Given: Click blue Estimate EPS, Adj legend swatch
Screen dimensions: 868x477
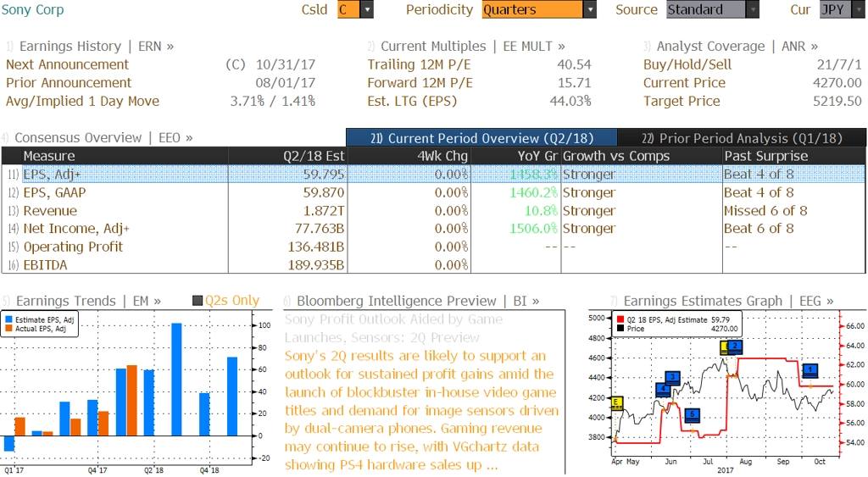Looking at the screenshot, I should (x=8, y=320).
